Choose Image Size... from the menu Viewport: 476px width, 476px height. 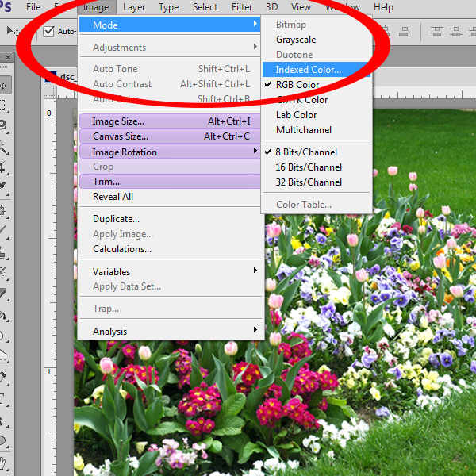pyautogui.click(x=170, y=121)
